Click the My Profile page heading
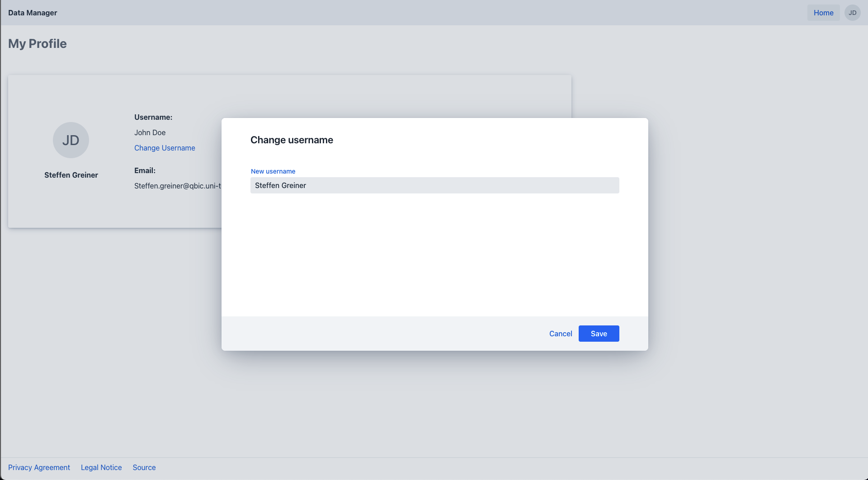This screenshot has width=868, height=480. coord(38,43)
